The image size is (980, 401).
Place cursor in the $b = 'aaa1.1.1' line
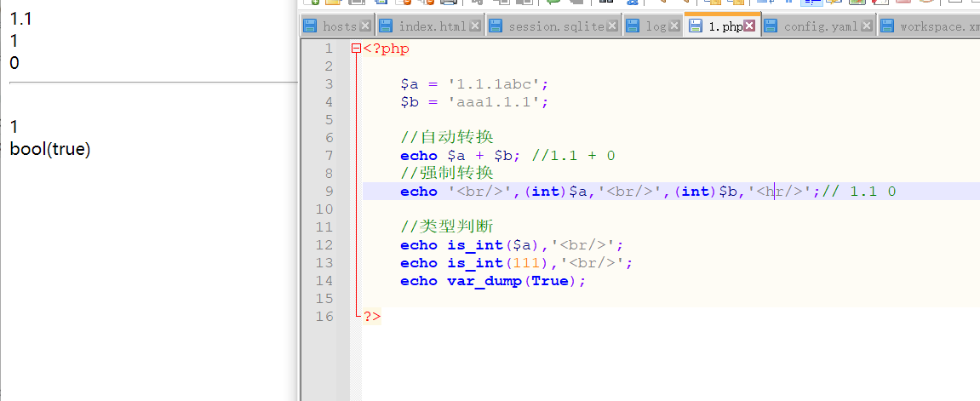474,102
